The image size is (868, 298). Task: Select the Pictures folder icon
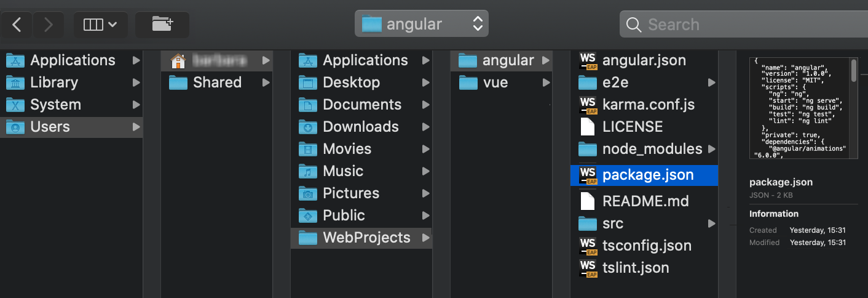[307, 193]
